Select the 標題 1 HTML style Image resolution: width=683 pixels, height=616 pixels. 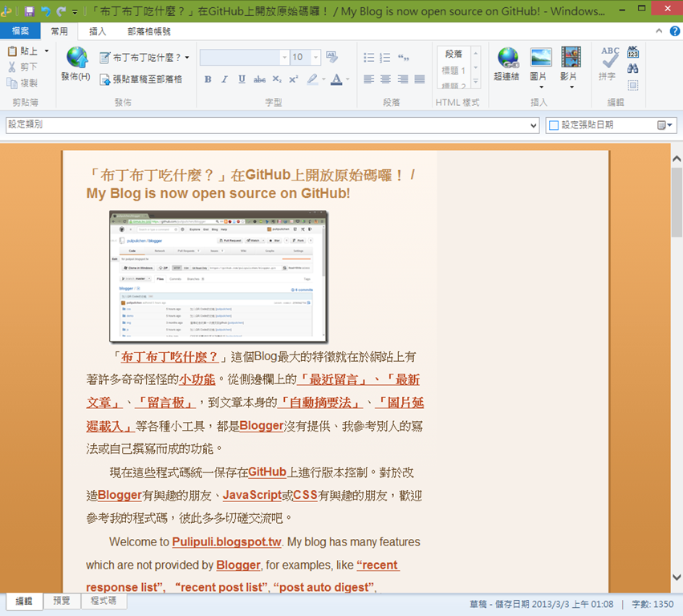point(453,70)
